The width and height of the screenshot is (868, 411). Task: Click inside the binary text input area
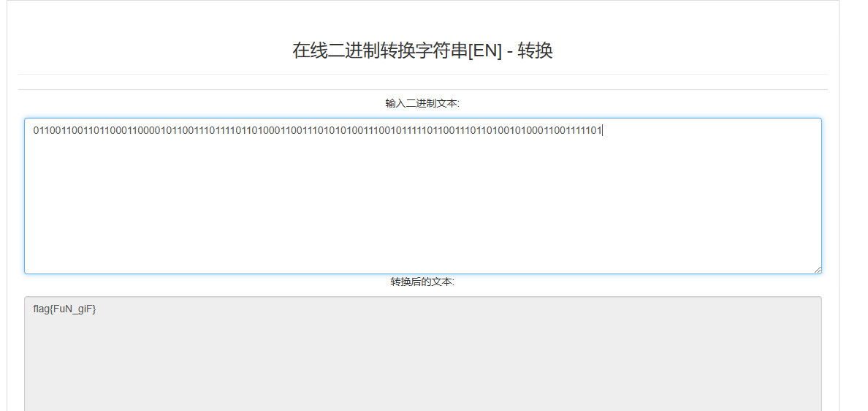422,195
